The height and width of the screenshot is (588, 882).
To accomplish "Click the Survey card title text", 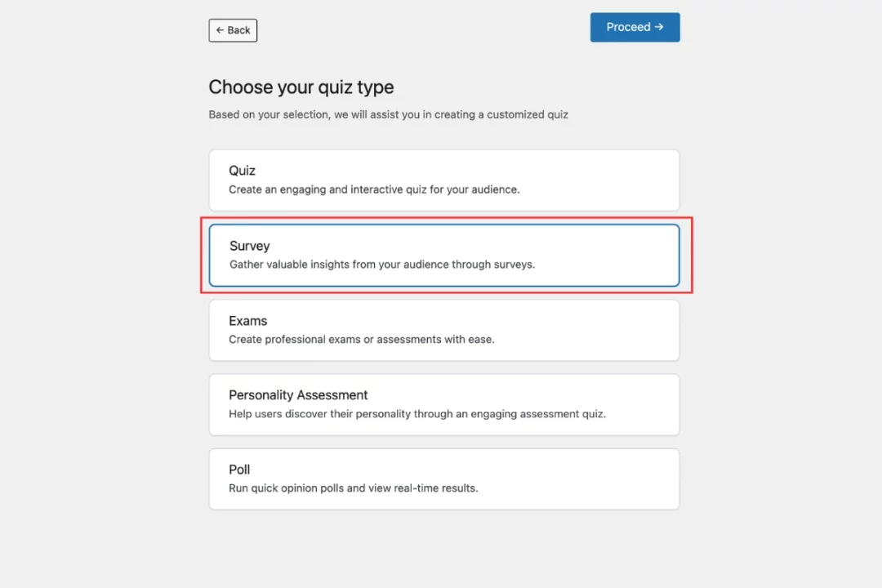I will click(x=249, y=245).
